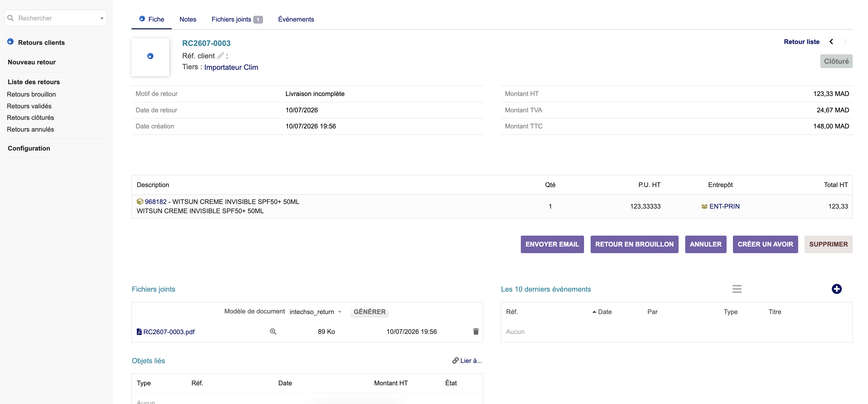Image resolution: width=868 pixels, height=404 pixels.
Task: Open the Rechercher search dropdown arrow
Action: [102, 18]
